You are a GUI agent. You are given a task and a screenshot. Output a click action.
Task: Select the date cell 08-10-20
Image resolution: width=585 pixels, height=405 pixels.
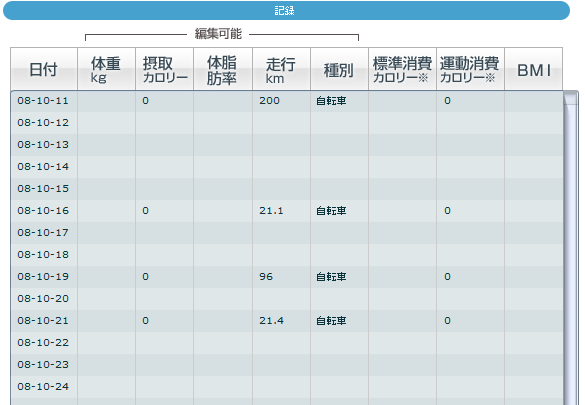tap(44, 299)
